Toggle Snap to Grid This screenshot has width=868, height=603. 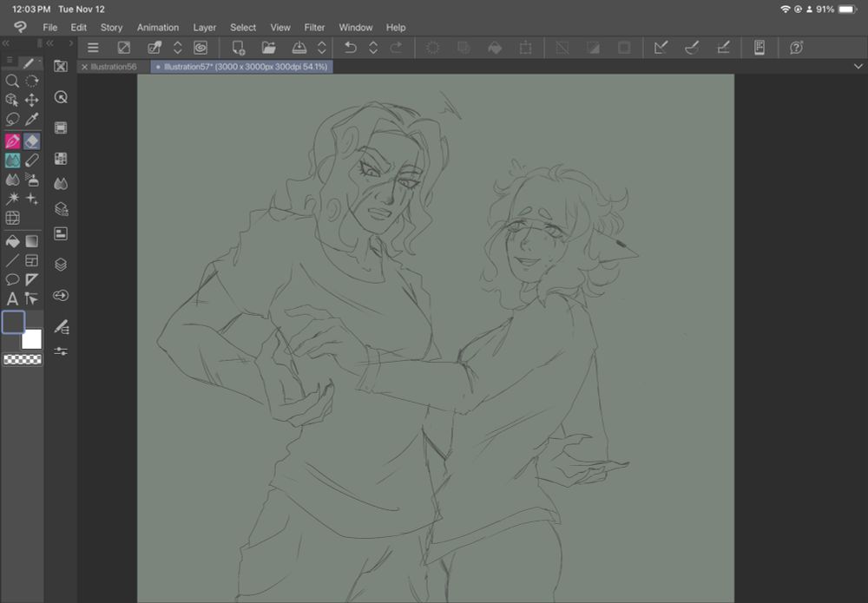pyautogui.click(x=724, y=48)
